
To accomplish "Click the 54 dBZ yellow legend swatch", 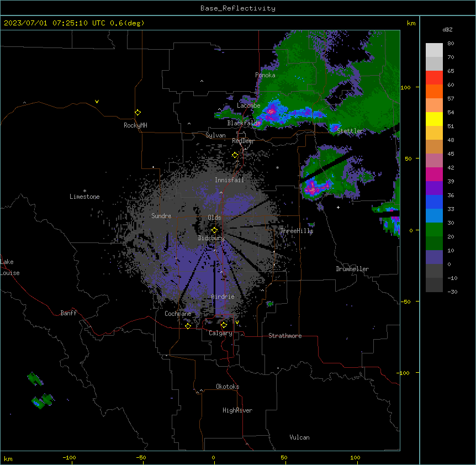I will [x=434, y=119].
